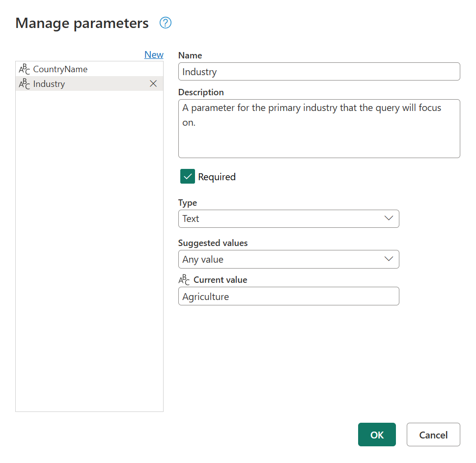Click the Current value field showing Agriculture
Screen dimensions: 476x463
[x=288, y=296]
